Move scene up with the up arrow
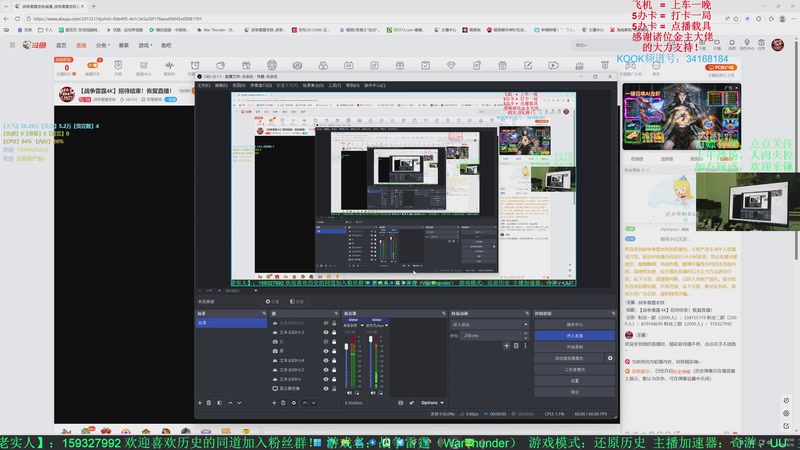This screenshot has width=800, height=450. 230,403
